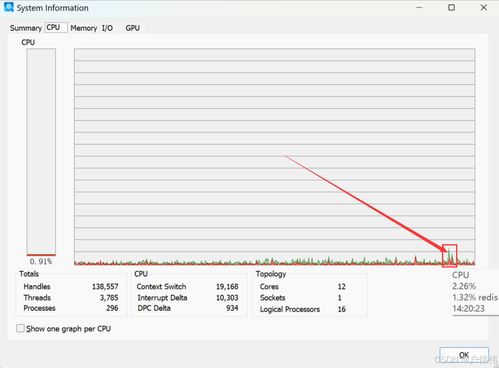Click the CPU history graph
Screen dimensions: 499x368
274,157
